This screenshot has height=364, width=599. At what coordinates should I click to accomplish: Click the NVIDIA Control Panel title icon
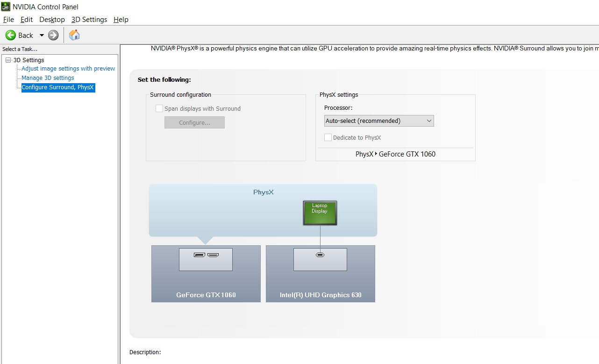[6, 7]
